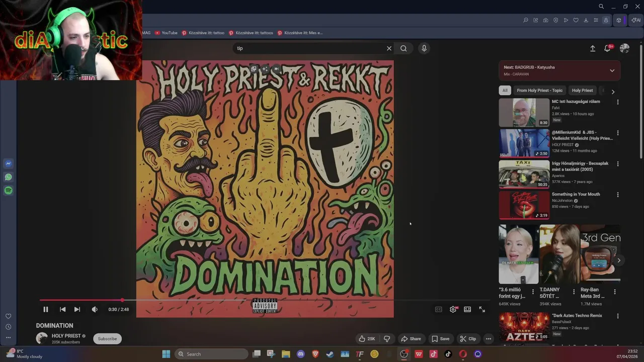Skip to the previous track
The height and width of the screenshot is (362, 644).
pos(62,309)
